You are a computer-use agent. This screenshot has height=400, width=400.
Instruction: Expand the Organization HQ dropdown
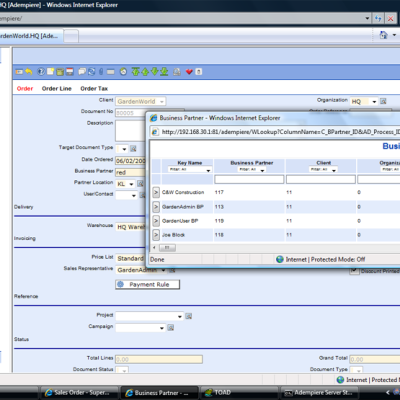pos(374,101)
